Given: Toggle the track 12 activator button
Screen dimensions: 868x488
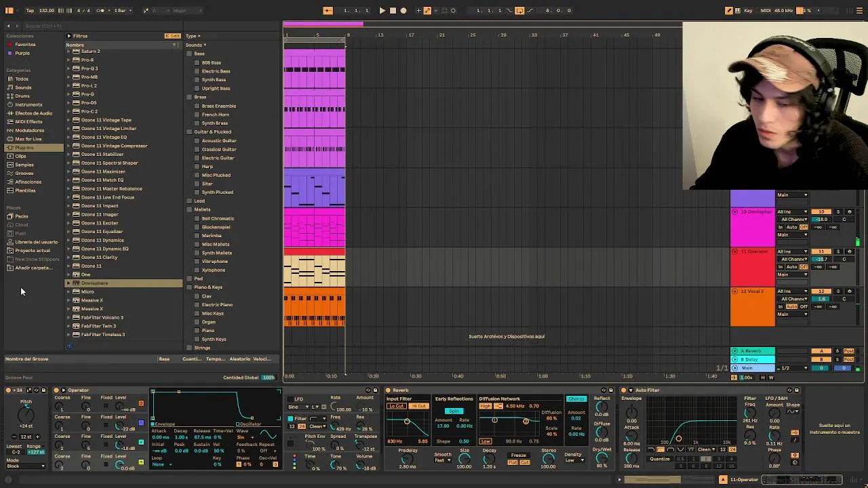Looking at the screenshot, I should point(821,291).
